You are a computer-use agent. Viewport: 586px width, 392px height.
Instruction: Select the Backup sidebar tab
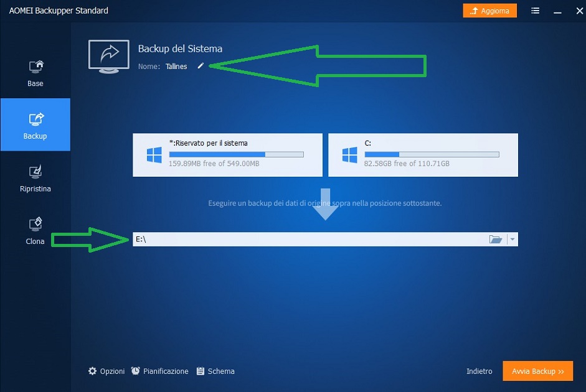(35, 124)
